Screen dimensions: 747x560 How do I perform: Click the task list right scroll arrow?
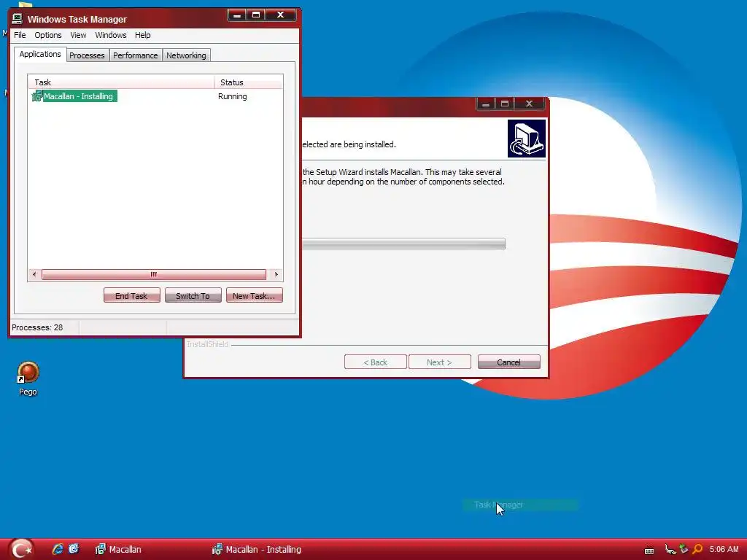[x=276, y=274]
